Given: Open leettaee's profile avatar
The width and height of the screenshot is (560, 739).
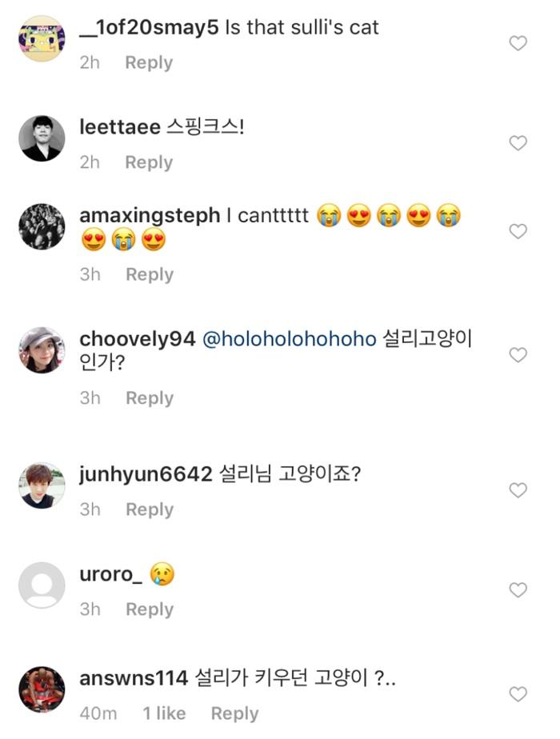Looking at the screenshot, I should click(x=42, y=138).
